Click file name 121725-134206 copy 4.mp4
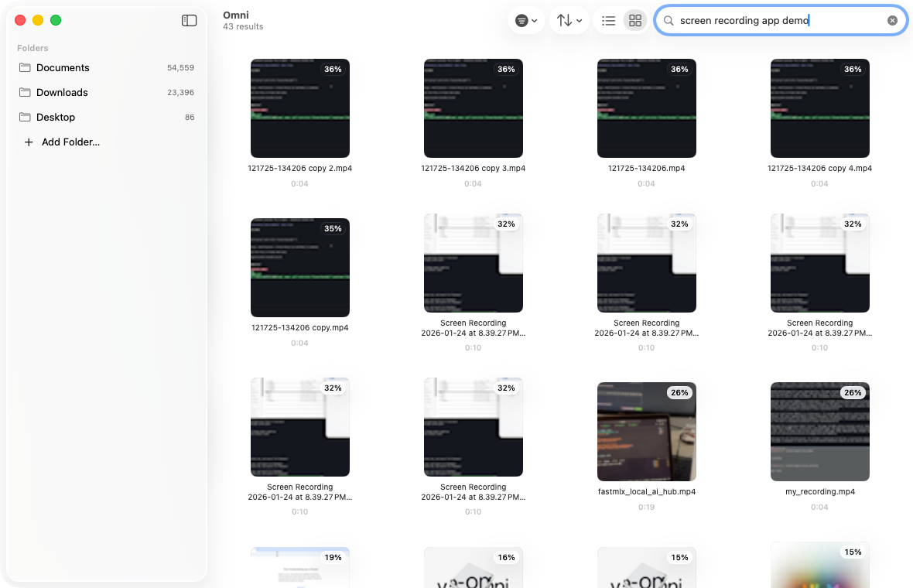This screenshot has width=913, height=588. (820, 168)
